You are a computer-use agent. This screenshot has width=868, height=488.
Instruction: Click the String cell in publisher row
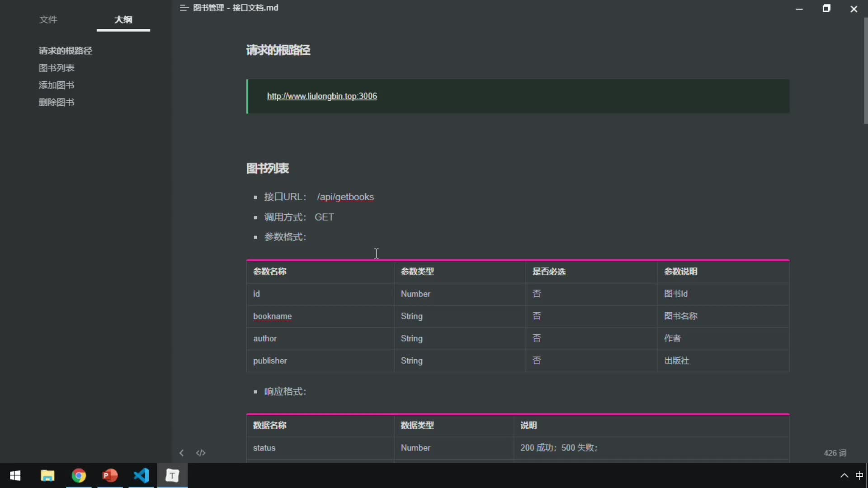460,361
